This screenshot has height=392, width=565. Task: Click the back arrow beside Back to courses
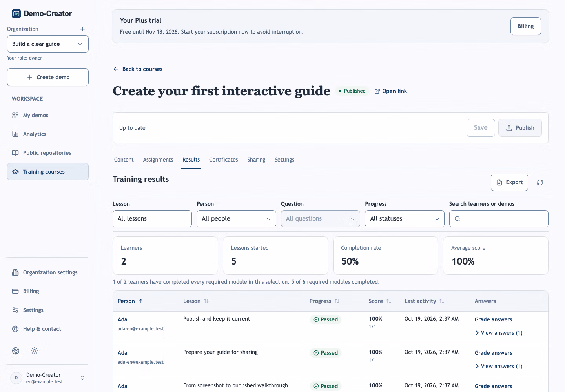116,69
